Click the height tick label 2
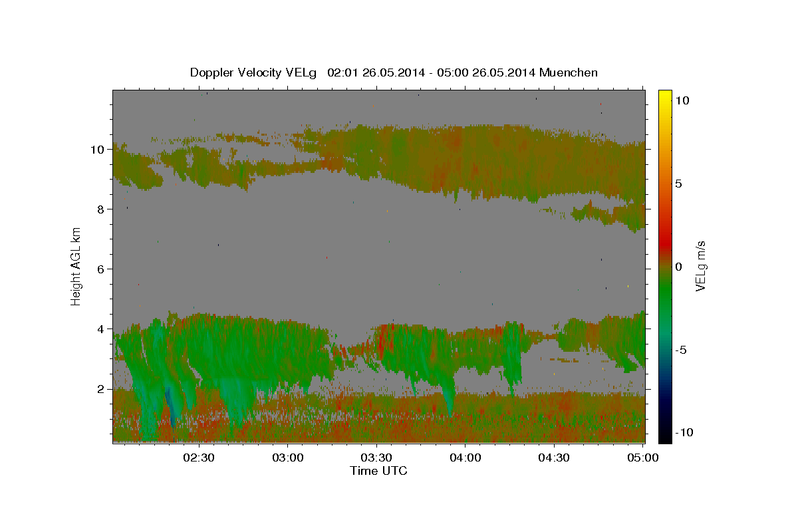Screen dimensions: 798x532 pyautogui.click(x=102, y=388)
